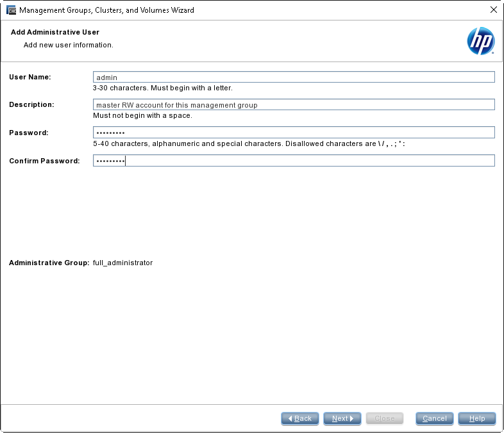Click 'Must not begin with a space' hint
Viewport: 504px width, 433px height.
142,115
